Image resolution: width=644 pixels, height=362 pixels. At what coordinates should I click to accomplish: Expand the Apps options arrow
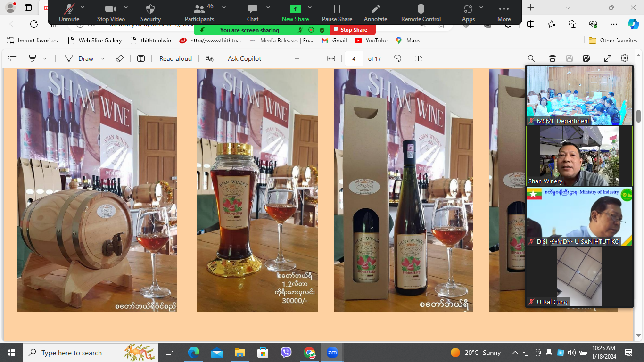(x=481, y=7)
